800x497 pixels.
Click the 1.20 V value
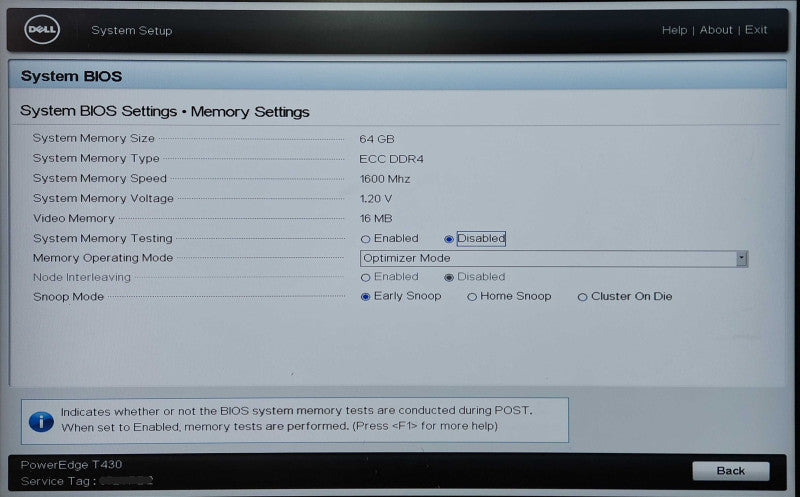(376, 198)
